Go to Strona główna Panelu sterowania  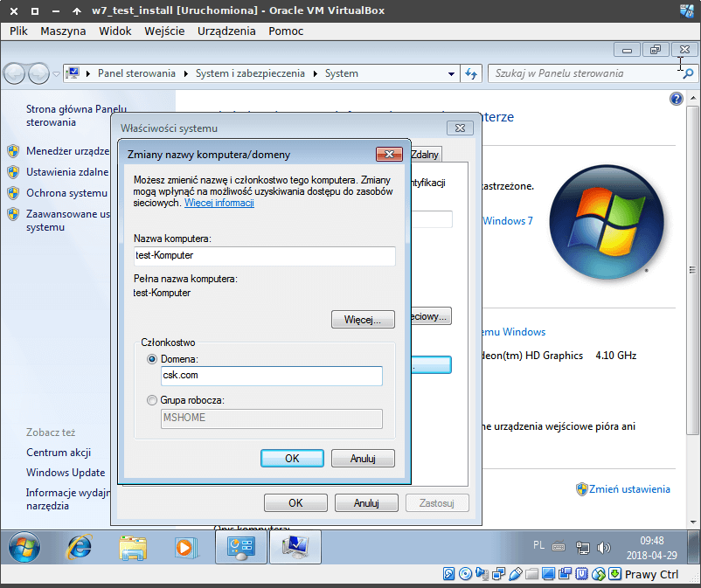point(76,115)
